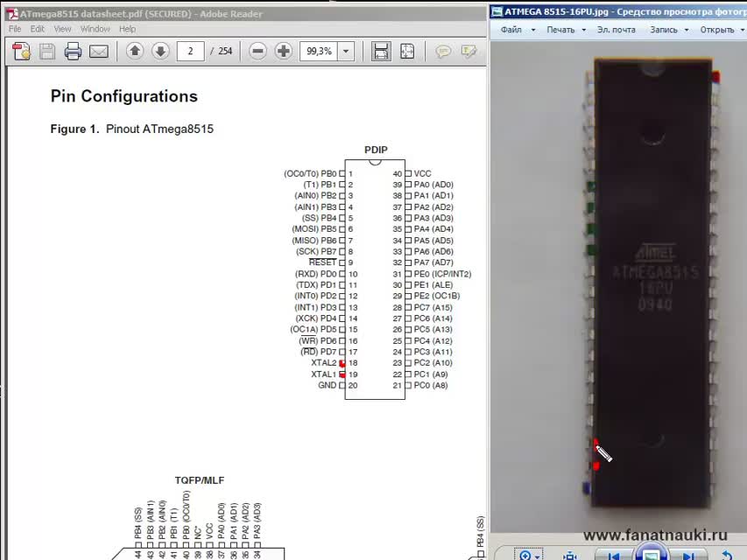Click the 'RESET' label at pin 9
The height and width of the screenshot is (560, 747).
tap(322, 262)
